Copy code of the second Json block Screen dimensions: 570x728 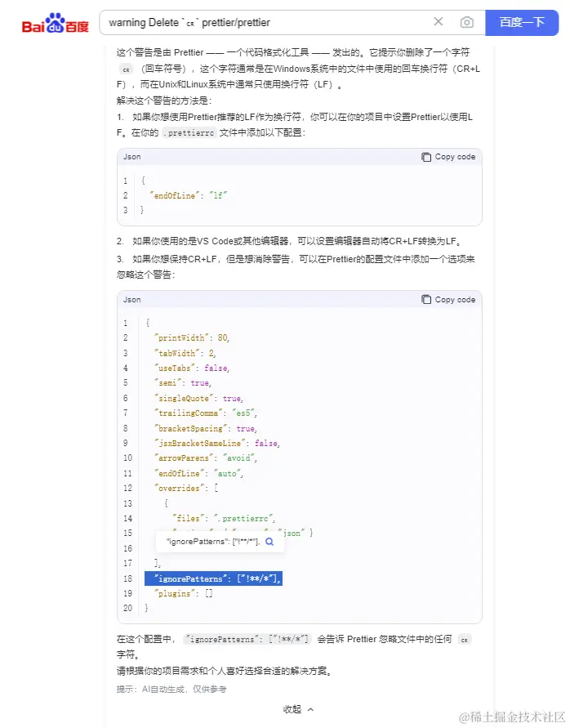[x=448, y=300]
